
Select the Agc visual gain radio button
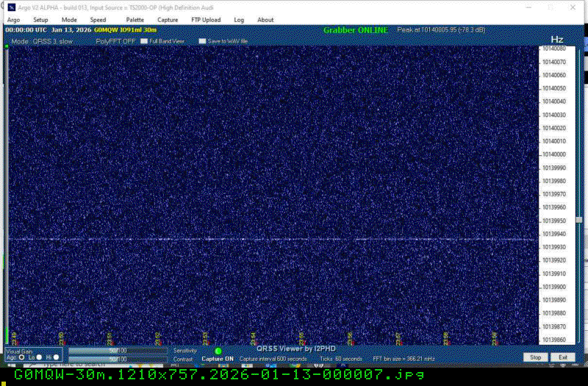pyautogui.click(x=21, y=357)
